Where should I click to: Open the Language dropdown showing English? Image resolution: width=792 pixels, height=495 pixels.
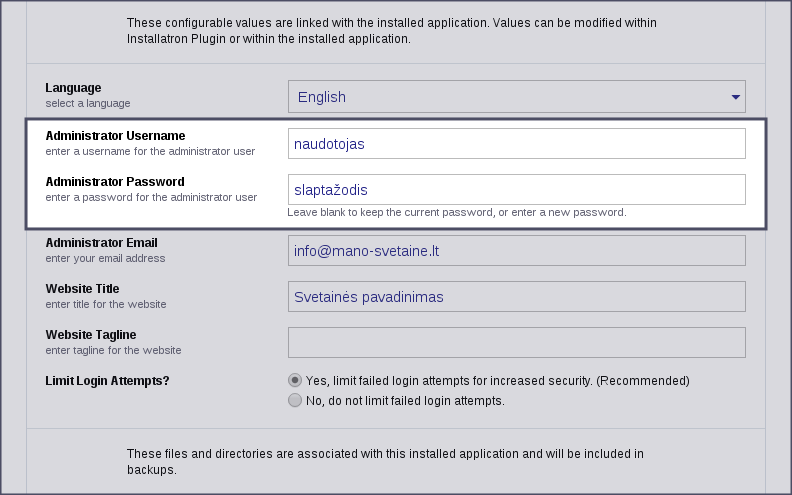tap(517, 96)
